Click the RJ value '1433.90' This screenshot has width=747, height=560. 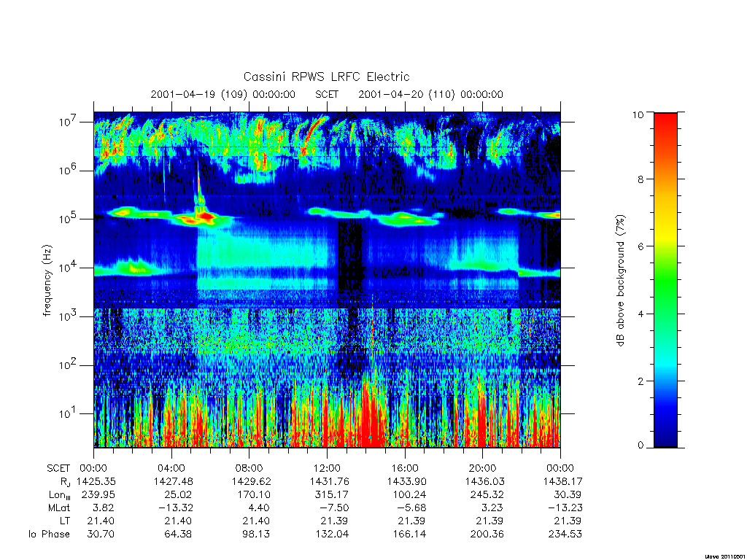click(407, 481)
